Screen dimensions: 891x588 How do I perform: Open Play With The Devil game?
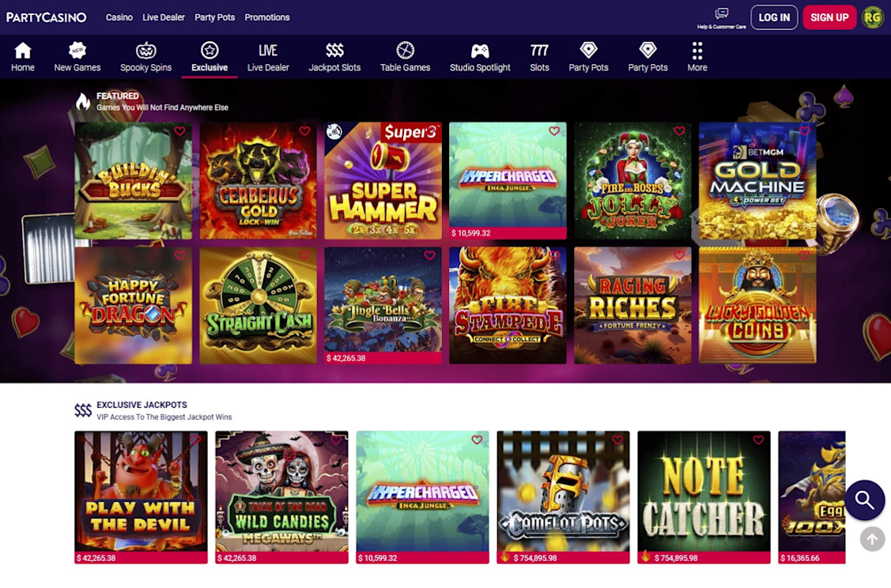[141, 497]
